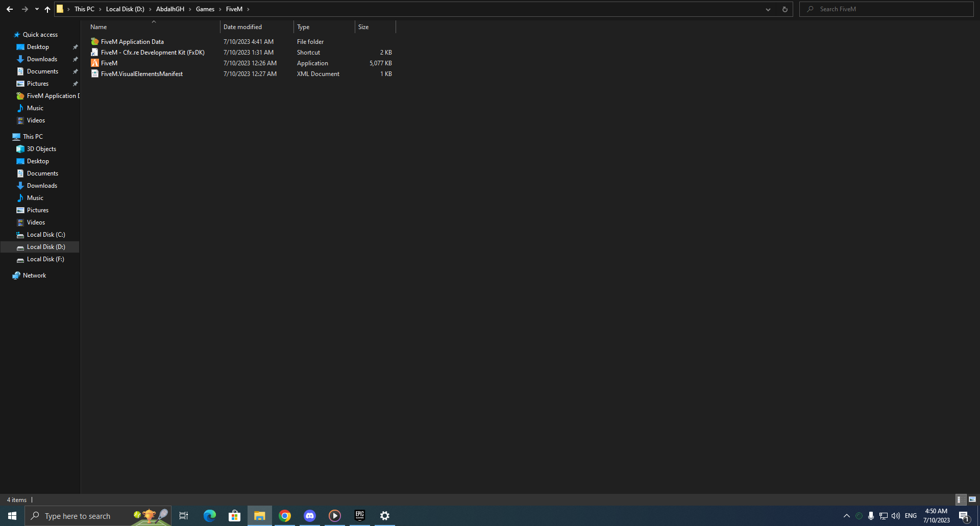980x526 pixels.
Task: Open the Start menu
Action: (11, 516)
